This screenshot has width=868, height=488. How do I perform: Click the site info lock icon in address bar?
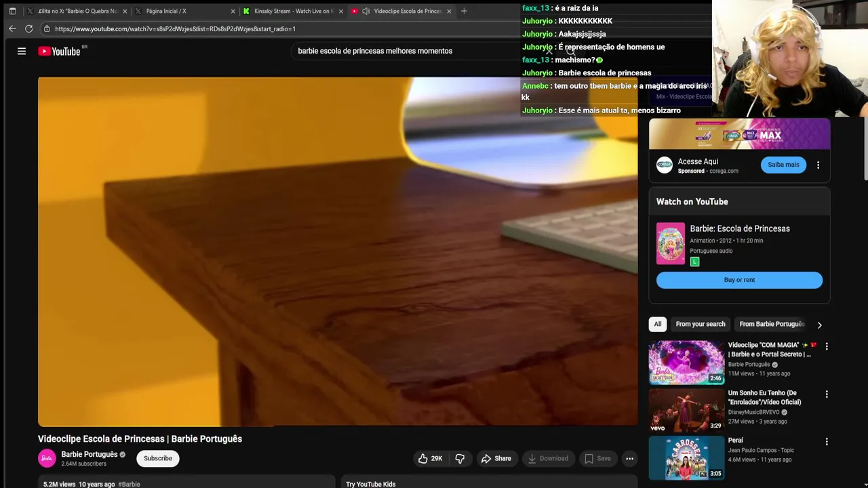[x=47, y=28]
